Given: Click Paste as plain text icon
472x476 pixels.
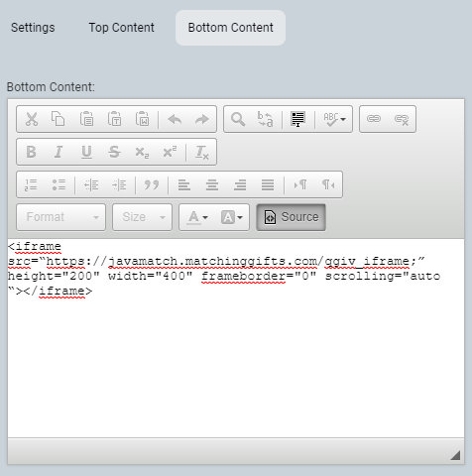Looking at the screenshot, I should click(x=114, y=119).
